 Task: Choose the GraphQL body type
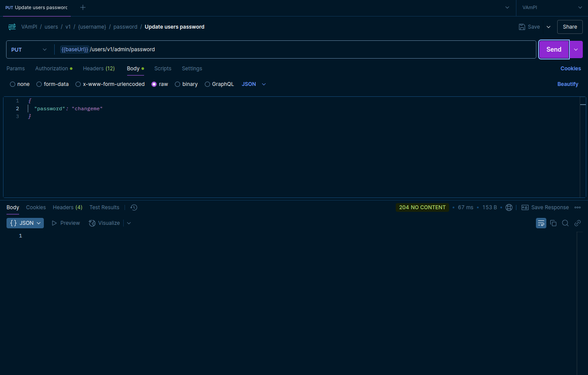tap(219, 84)
